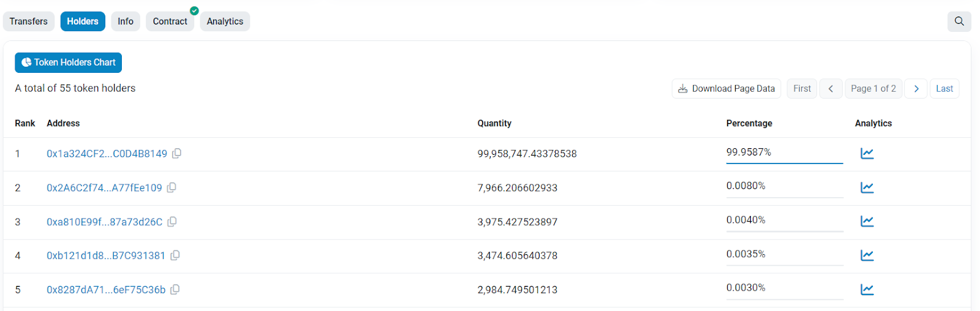Copy address 0xb121d1d8...B7C931381
Image resolution: width=980 pixels, height=311 pixels.
(x=175, y=255)
